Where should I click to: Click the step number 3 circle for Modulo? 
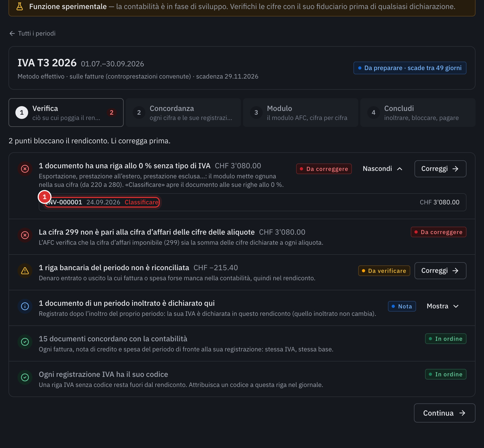pyautogui.click(x=256, y=113)
